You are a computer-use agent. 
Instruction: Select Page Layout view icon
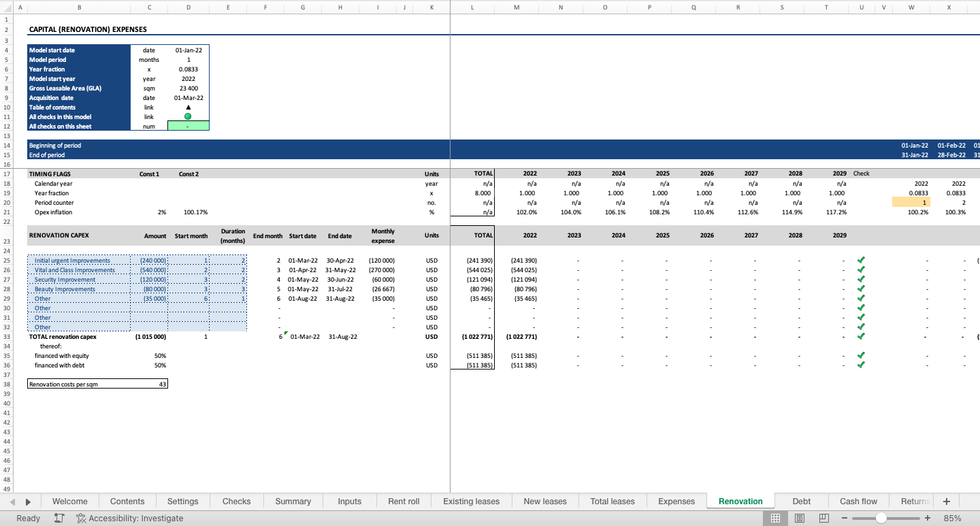[x=800, y=518]
